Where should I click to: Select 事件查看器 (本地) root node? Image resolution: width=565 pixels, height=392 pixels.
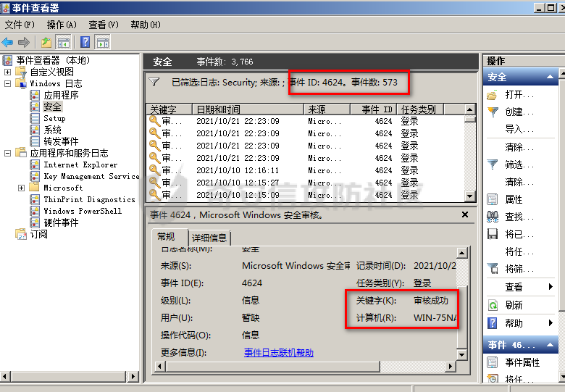click(53, 60)
